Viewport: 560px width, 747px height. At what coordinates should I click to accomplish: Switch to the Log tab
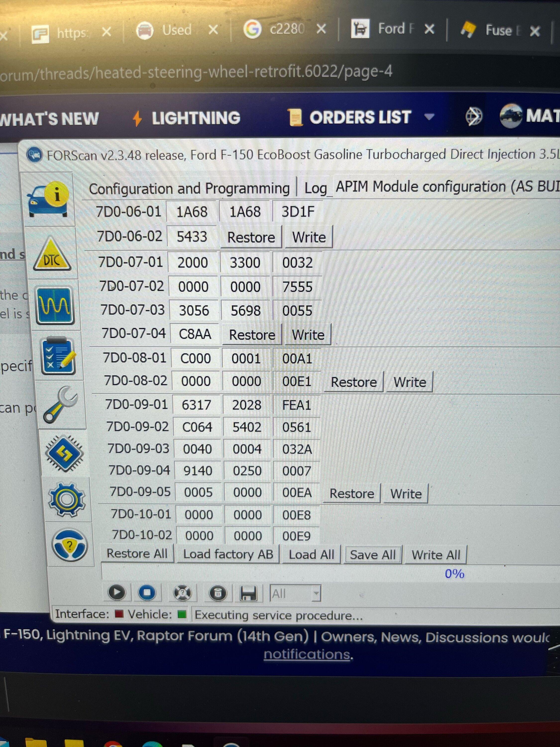(x=315, y=188)
